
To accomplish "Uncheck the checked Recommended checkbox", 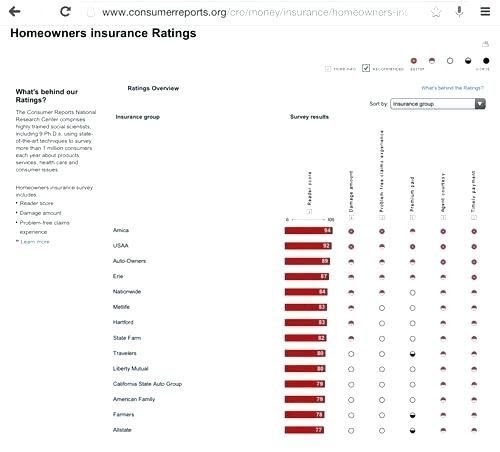I will click(x=366, y=68).
